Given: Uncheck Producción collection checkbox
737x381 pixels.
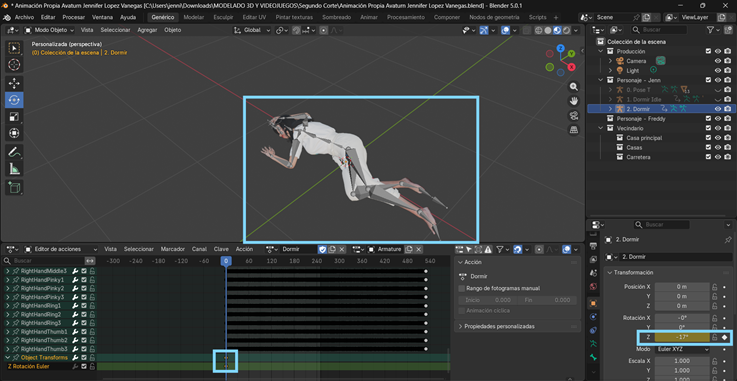Looking at the screenshot, I should point(708,51).
